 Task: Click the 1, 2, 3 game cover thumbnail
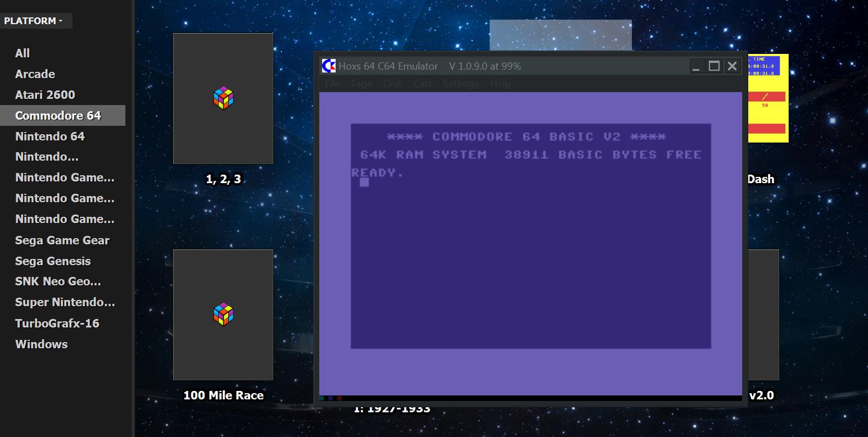pyautogui.click(x=223, y=98)
